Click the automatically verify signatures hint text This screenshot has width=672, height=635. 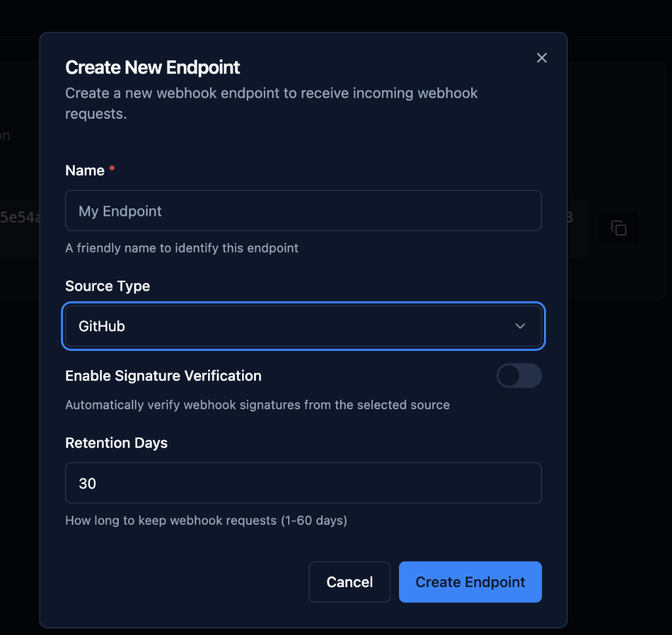257,405
